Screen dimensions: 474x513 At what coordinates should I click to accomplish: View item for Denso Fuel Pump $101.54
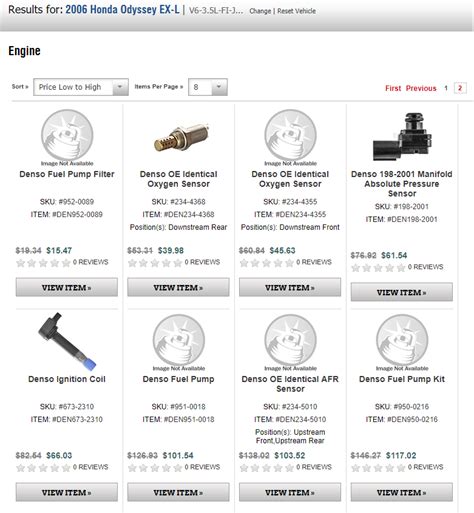tap(178, 492)
